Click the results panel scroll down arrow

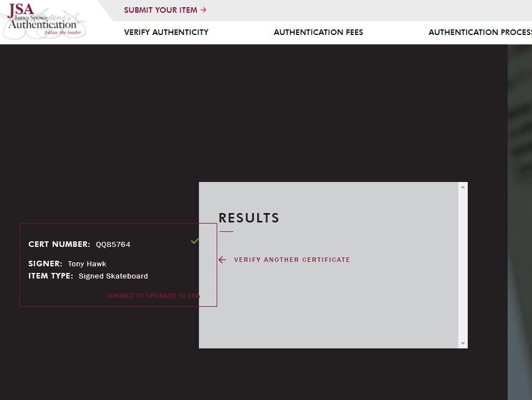(463, 343)
